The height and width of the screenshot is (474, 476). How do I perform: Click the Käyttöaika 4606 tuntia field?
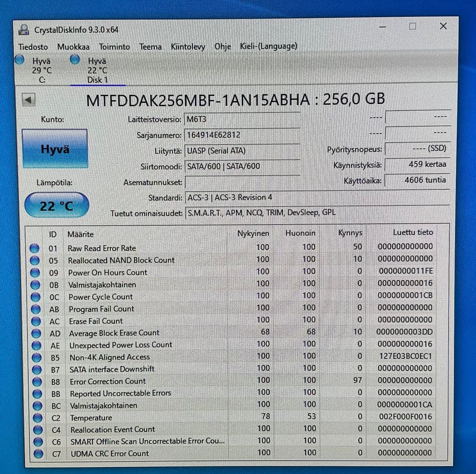[417, 180]
